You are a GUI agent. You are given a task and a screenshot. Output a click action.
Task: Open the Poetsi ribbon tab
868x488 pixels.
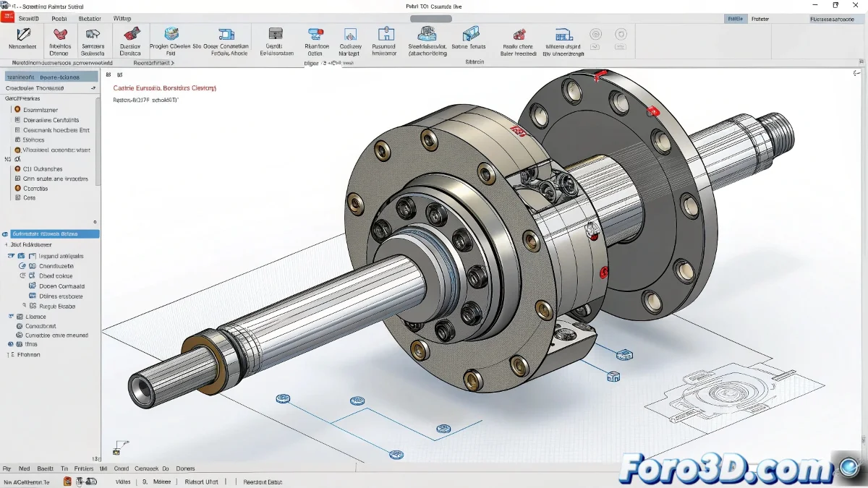(59, 18)
